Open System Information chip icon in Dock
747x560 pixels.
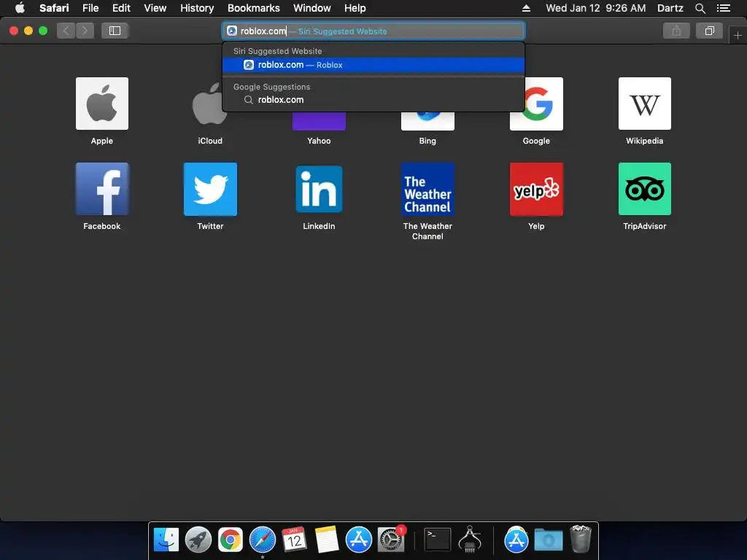(470, 540)
